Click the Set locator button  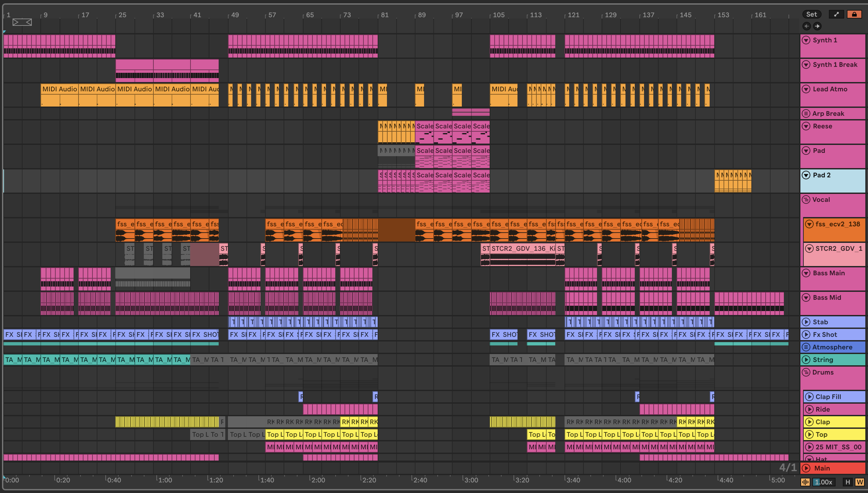click(x=811, y=14)
